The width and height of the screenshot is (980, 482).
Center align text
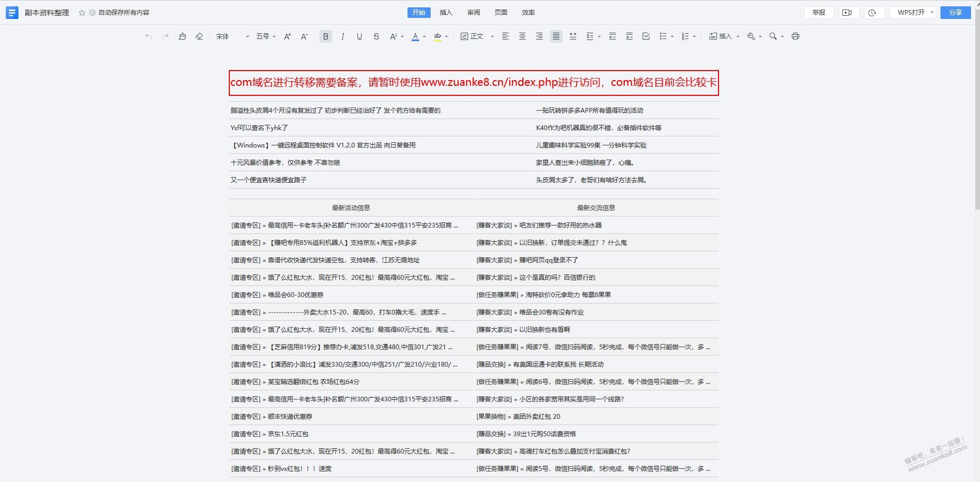522,36
